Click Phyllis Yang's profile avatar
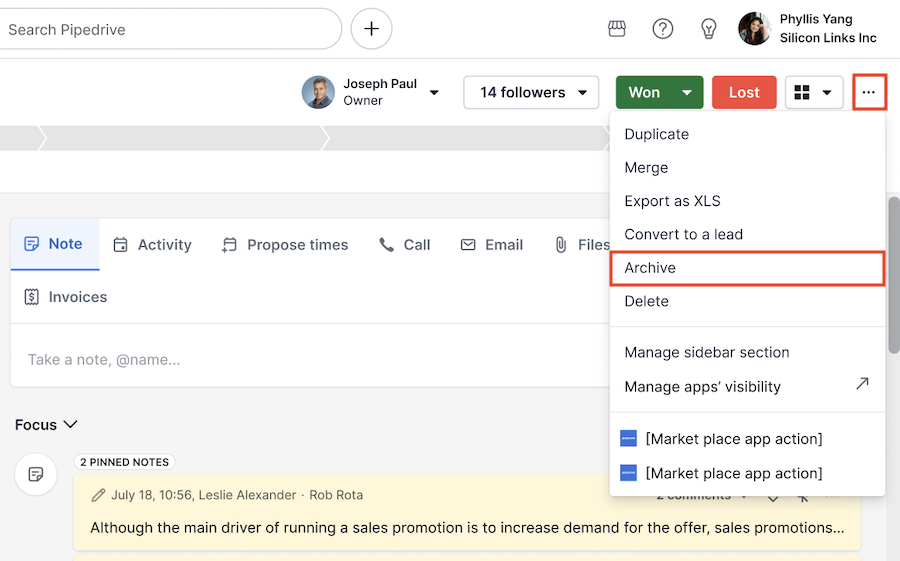900x561 pixels. pos(754,29)
